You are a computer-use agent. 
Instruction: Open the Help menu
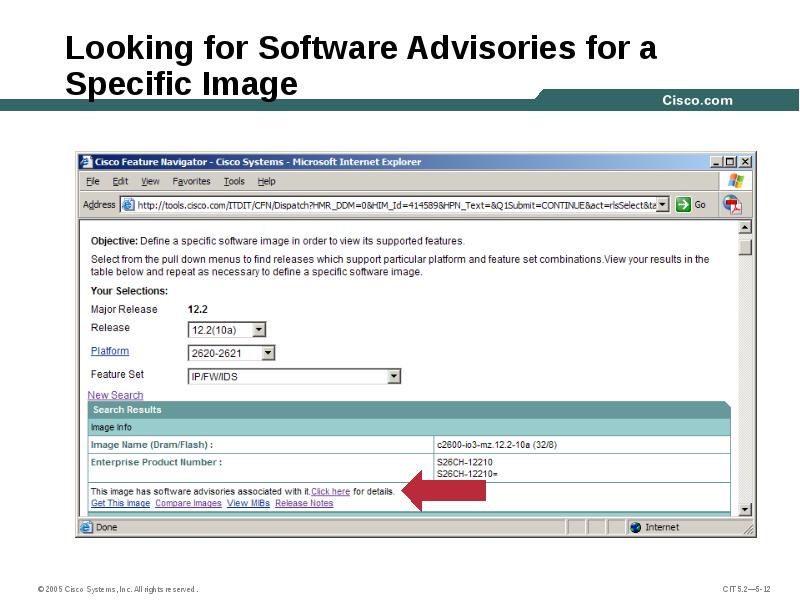pos(266,181)
